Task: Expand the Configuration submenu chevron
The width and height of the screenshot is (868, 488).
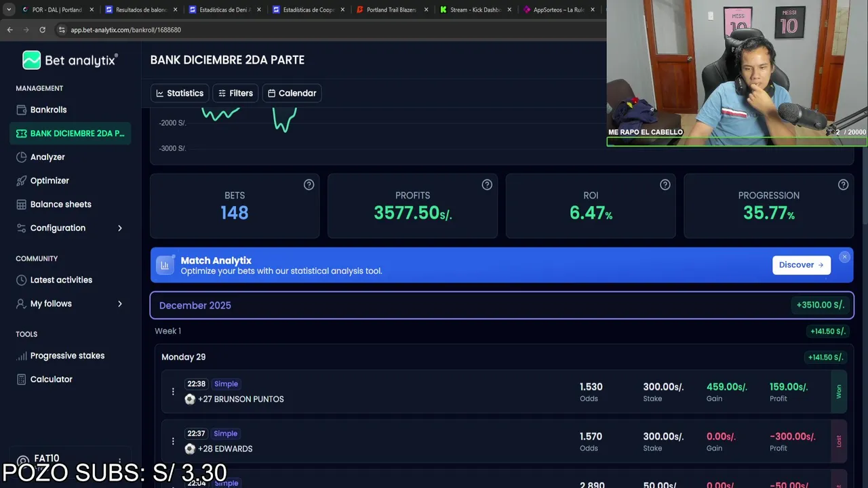Action: (120, 228)
